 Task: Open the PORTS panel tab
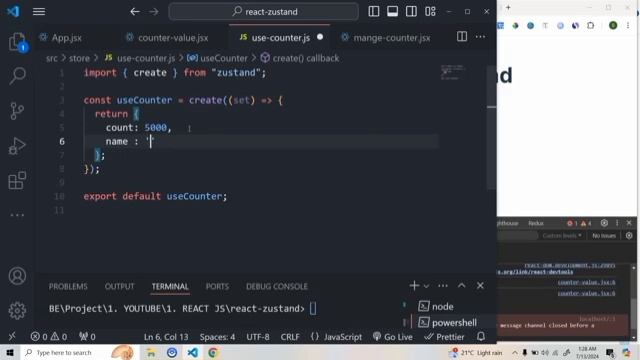[217, 287]
